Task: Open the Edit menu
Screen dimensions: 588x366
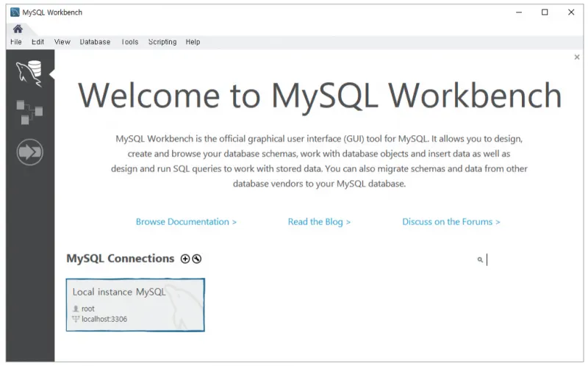Action: tap(37, 42)
